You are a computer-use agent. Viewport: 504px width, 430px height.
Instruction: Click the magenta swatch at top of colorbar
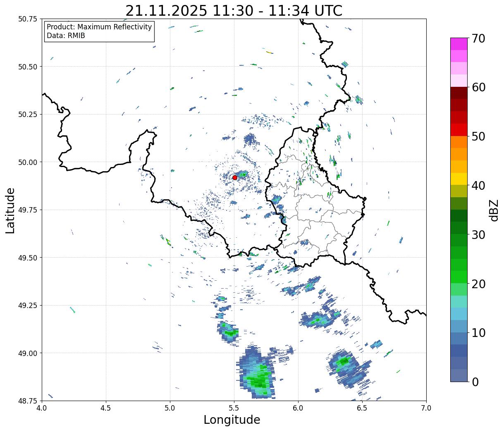[459, 44]
